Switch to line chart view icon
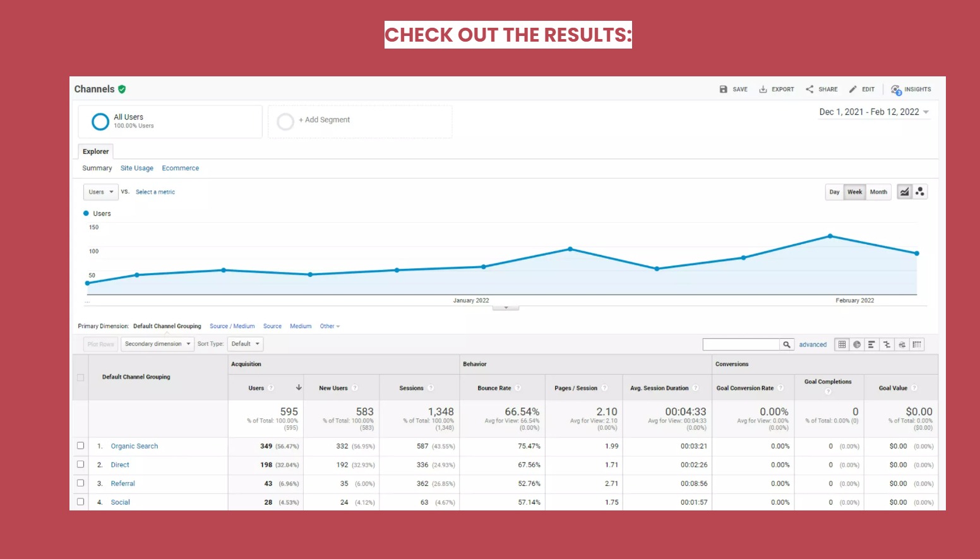Viewport: 980px width, 559px height. coord(905,192)
